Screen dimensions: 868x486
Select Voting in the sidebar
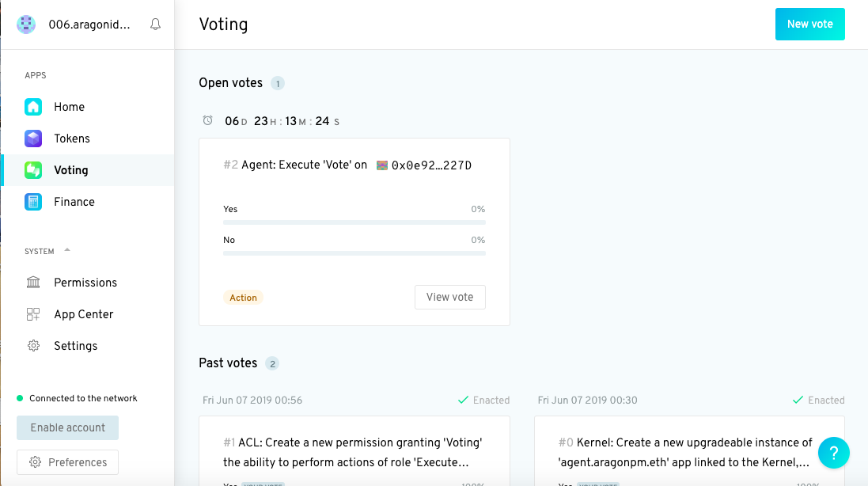pos(88,170)
